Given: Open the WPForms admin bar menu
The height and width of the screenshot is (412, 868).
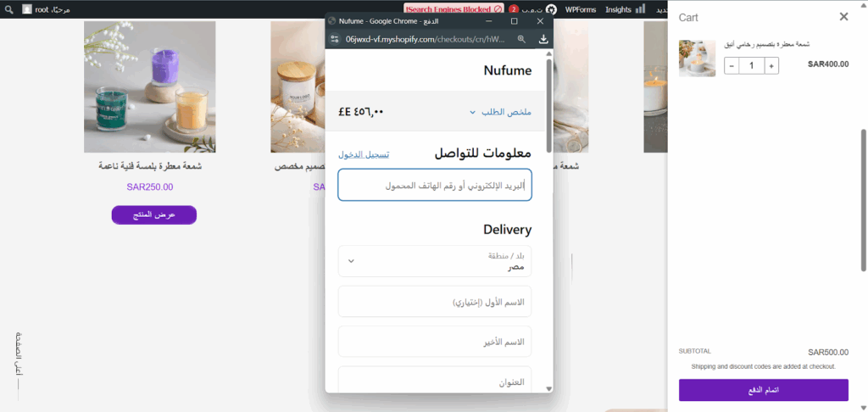Looking at the screenshot, I should tap(580, 8).
